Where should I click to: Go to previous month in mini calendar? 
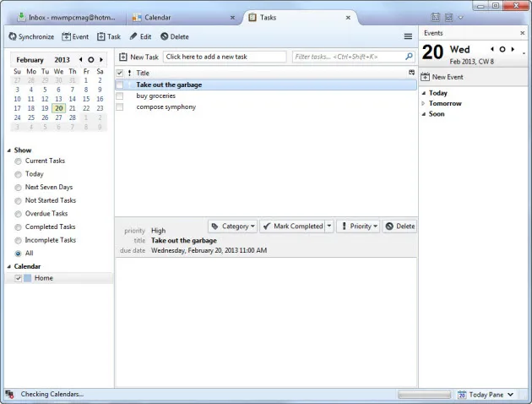[80, 59]
